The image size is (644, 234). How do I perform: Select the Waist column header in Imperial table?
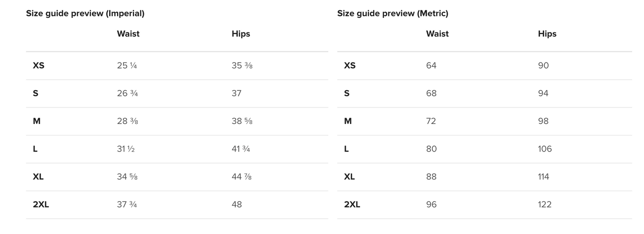(x=128, y=34)
